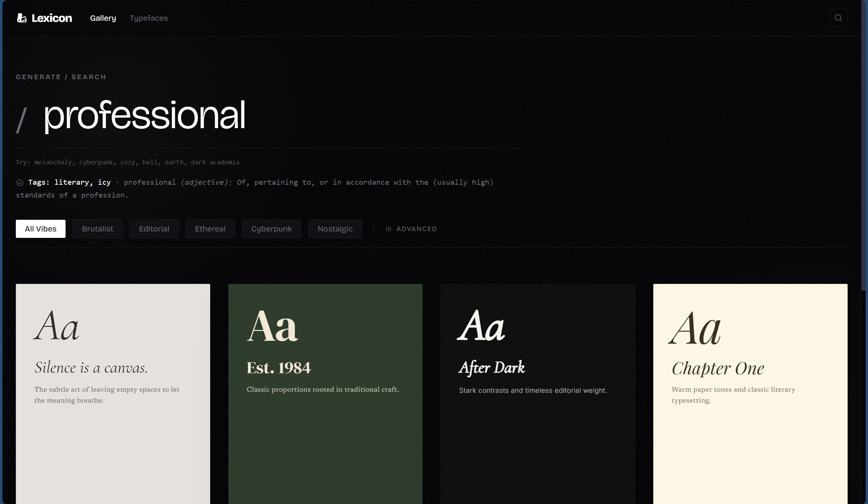Image resolution: width=868 pixels, height=504 pixels.
Task: Click the Lexicon logo icon
Action: (22, 18)
